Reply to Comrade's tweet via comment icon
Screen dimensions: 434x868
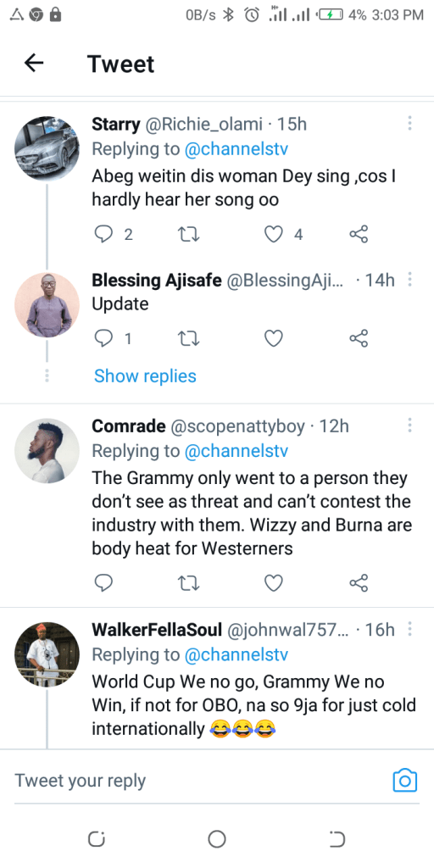click(103, 582)
